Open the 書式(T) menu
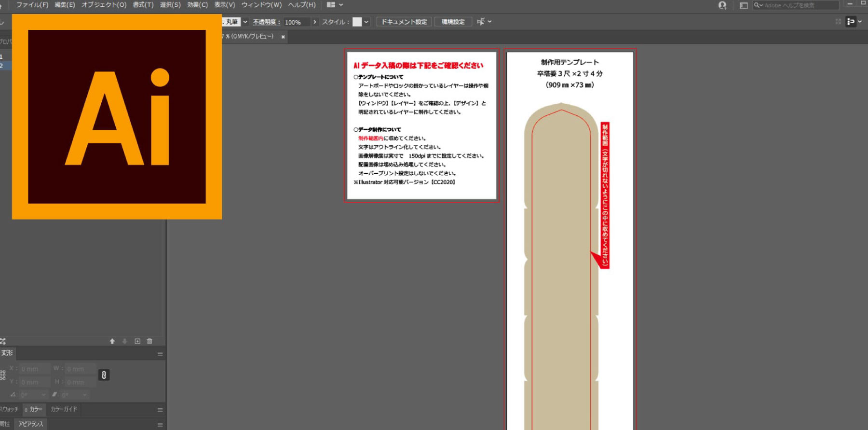The width and height of the screenshot is (868, 430). pyautogui.click(x=143, y=5)
